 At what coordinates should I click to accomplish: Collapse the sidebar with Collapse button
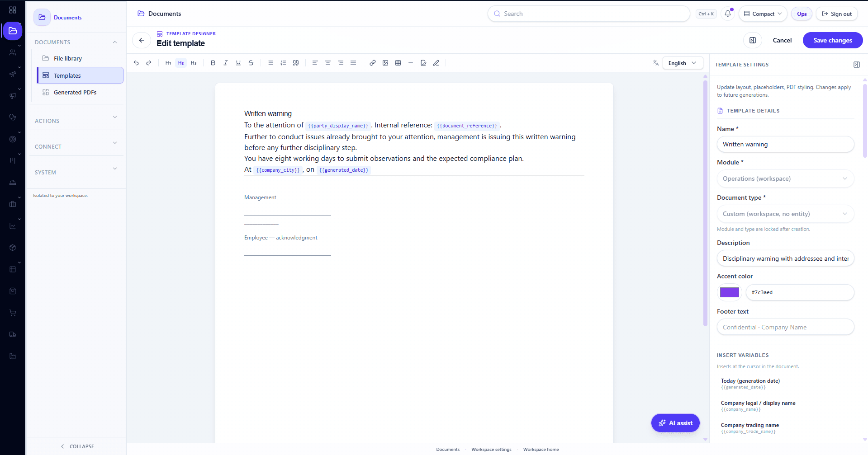(76, 446)
